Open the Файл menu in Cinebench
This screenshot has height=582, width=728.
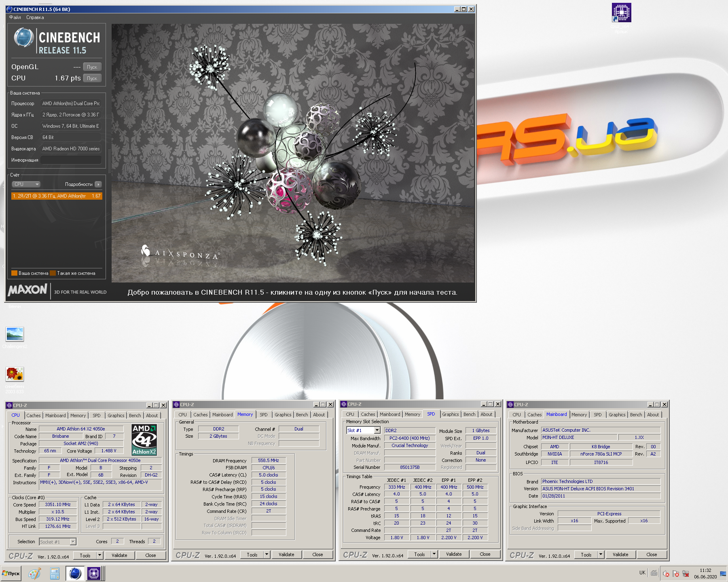15,17
